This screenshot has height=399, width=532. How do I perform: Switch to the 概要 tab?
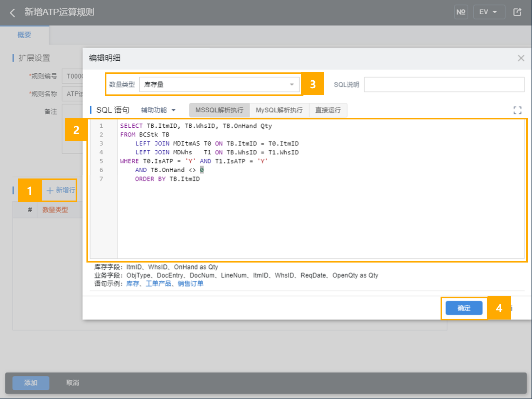(25, 35)
